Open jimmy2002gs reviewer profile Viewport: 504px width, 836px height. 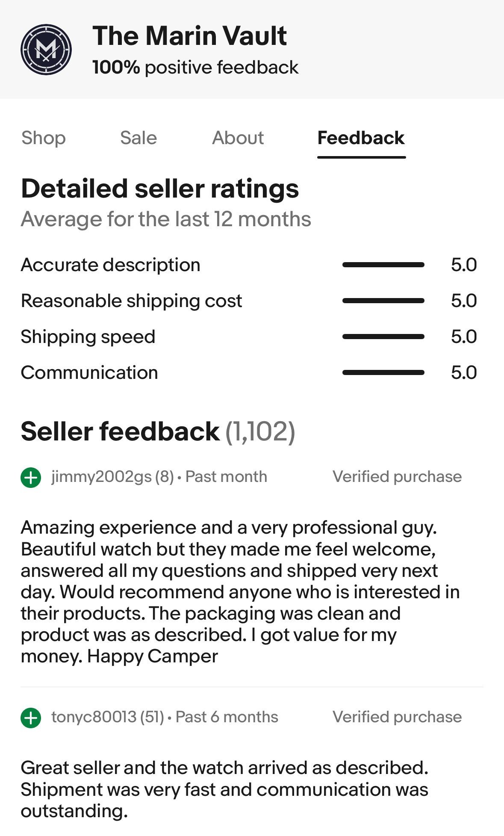[x=101, y=477]
